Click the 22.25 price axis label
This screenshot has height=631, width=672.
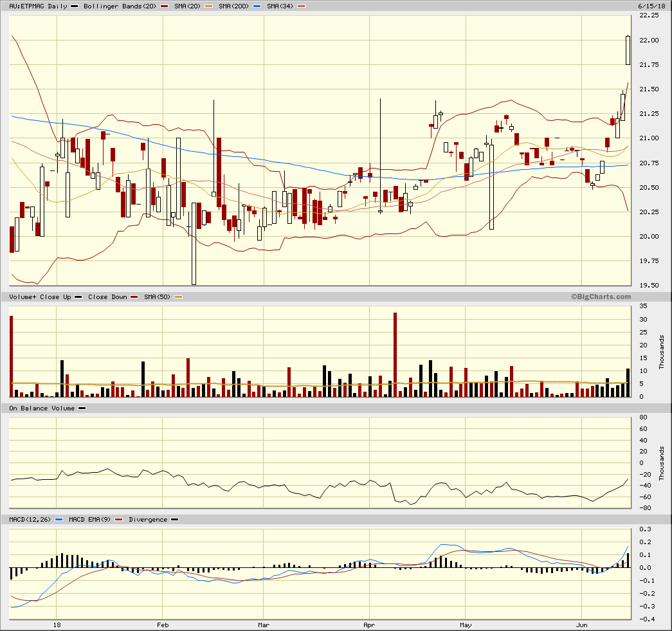tap(649, 15)
